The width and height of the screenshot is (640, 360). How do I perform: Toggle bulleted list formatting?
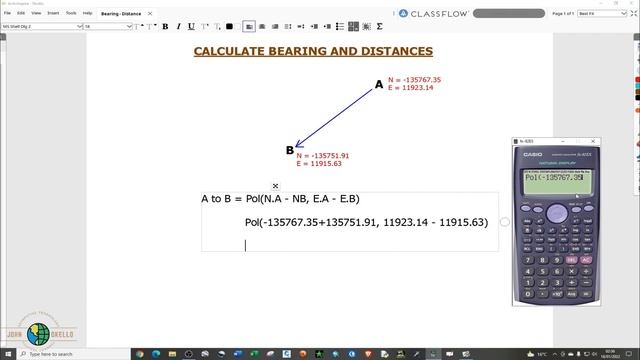click(x=340, y=27)
